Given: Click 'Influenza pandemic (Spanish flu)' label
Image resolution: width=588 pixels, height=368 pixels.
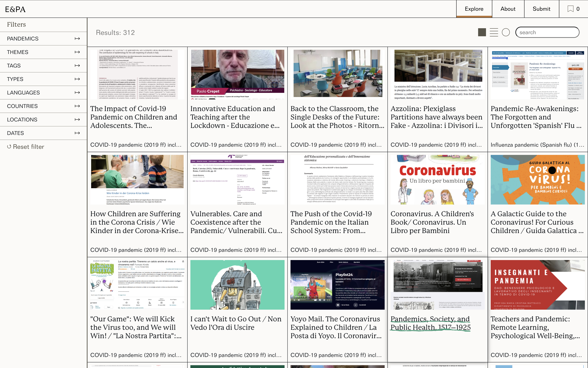Looking at the screenshot, I should 537,145.
